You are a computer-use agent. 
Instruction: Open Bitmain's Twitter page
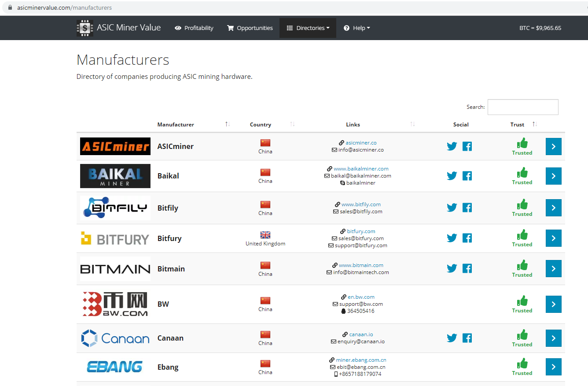coord(452,268)
